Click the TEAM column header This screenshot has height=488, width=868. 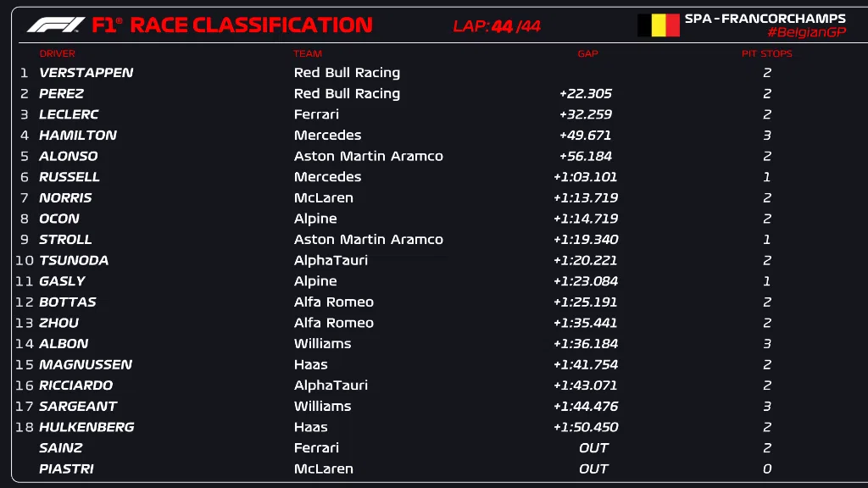(x=308, y=53)
